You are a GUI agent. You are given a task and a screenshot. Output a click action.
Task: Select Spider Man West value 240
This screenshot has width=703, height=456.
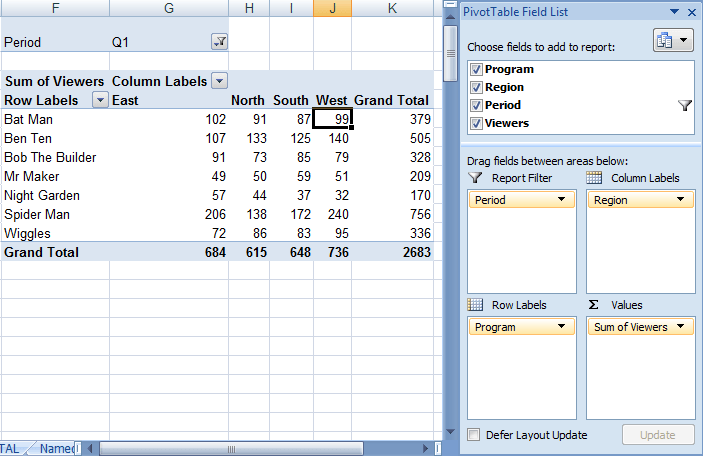pyautogui.click(x=332, y=214)
